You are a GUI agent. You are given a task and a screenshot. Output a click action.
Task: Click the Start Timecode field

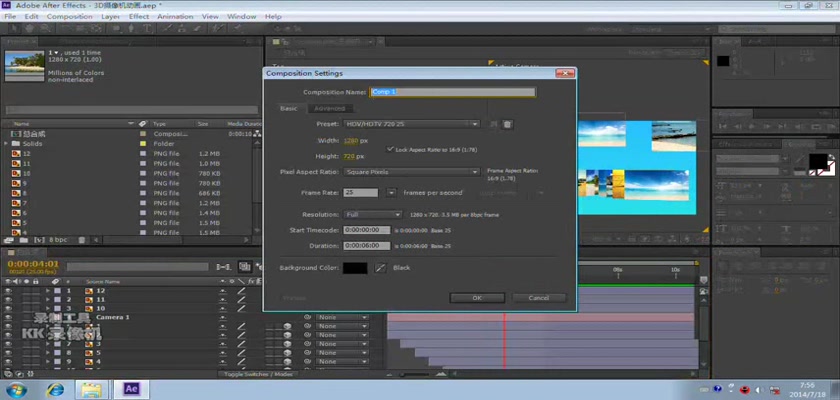click(368, 230)
